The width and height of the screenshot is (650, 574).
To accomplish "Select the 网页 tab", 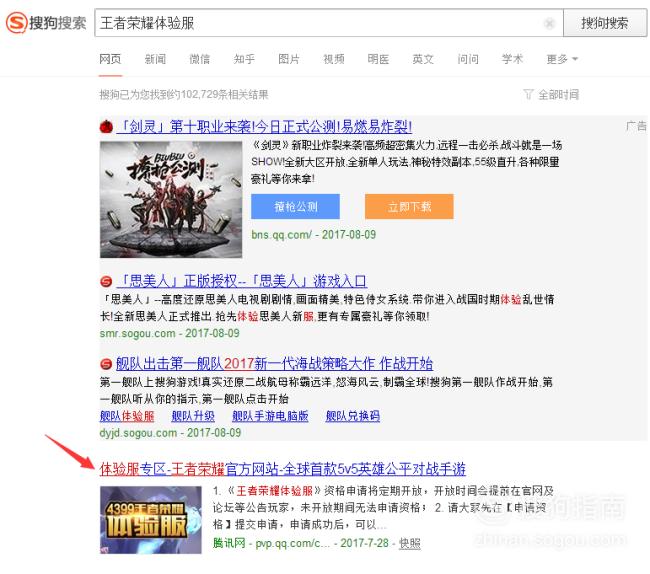I will pyautogui.click(x=110, y=59).
